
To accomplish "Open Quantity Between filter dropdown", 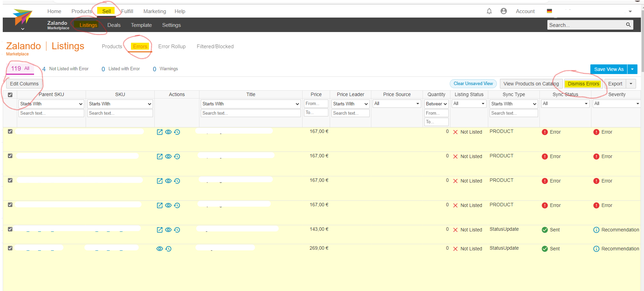I will 436,104.
